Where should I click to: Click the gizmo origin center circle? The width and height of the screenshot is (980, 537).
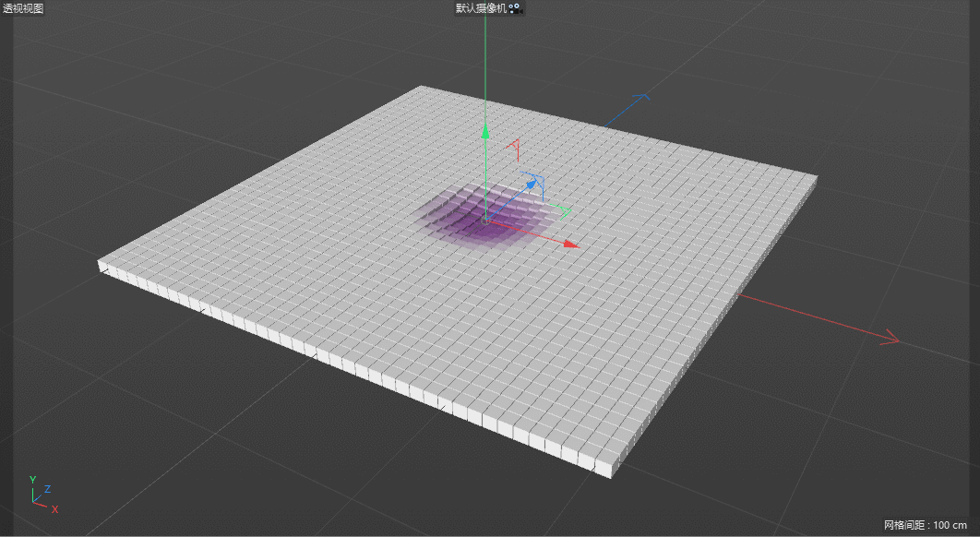coord(485,220)
